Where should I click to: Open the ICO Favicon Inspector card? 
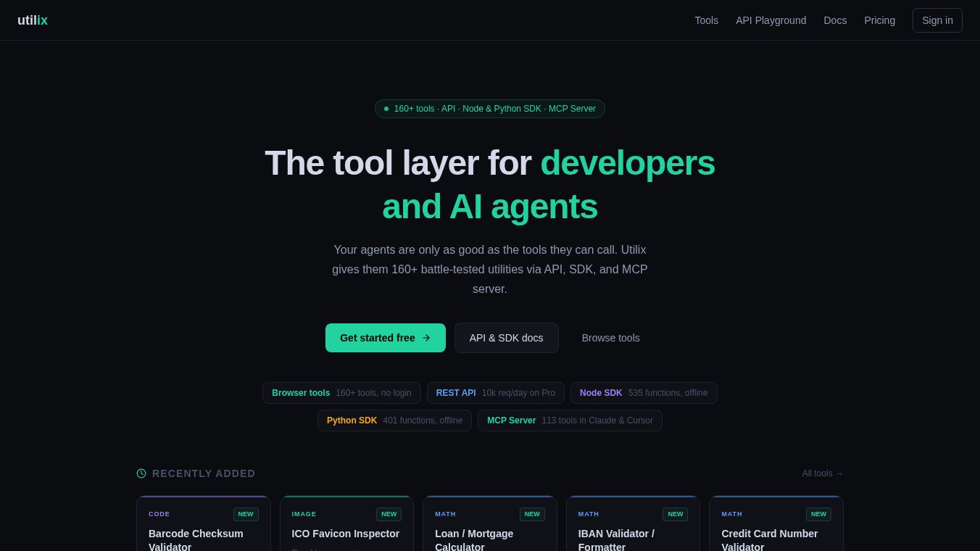click(346, 524)
